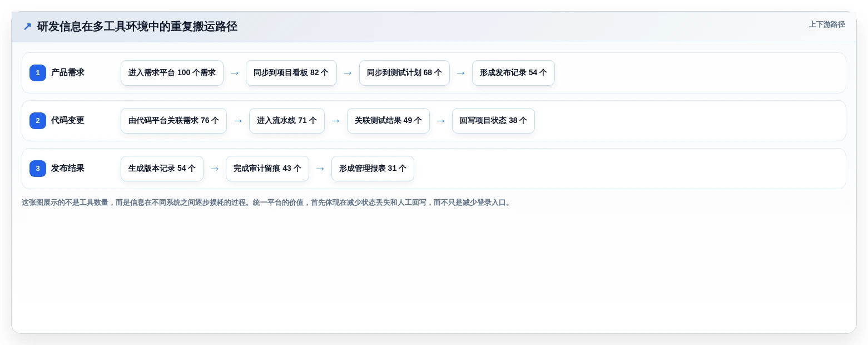Click the arrow after 关联测试结果 49 个
The height and width of the screenshot is (345, 868).
pos(441,121)
